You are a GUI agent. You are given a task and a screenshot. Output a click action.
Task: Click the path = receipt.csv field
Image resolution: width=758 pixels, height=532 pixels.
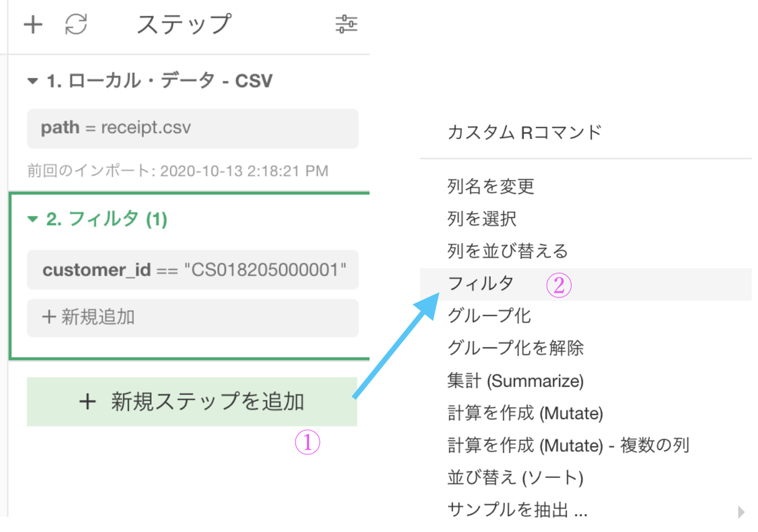click(192, 129)
